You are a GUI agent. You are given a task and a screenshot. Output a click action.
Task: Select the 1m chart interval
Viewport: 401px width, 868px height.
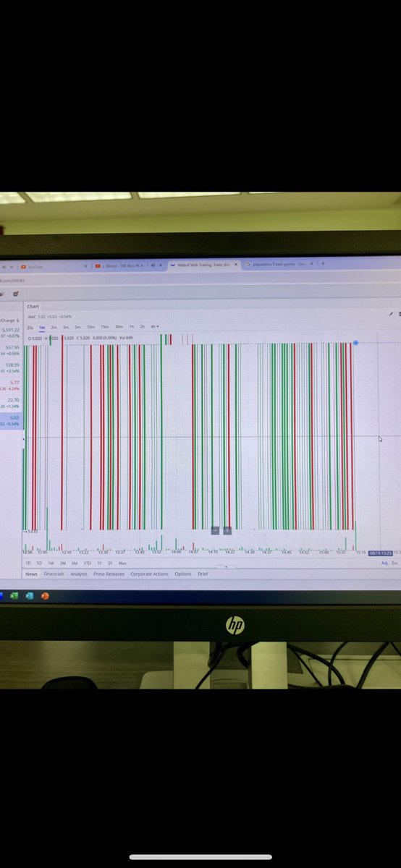(42, 327)
